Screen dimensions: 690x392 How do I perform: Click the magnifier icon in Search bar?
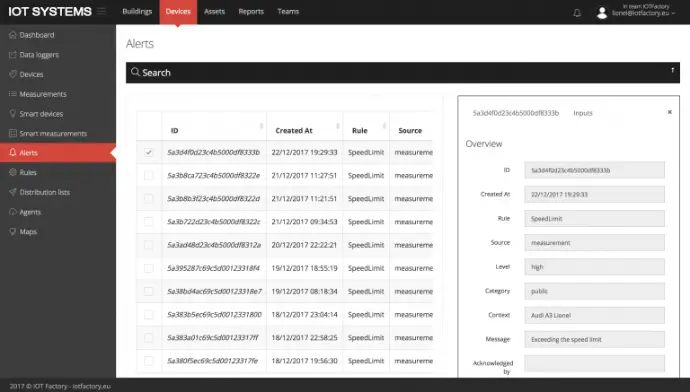(x=135, y=72)
